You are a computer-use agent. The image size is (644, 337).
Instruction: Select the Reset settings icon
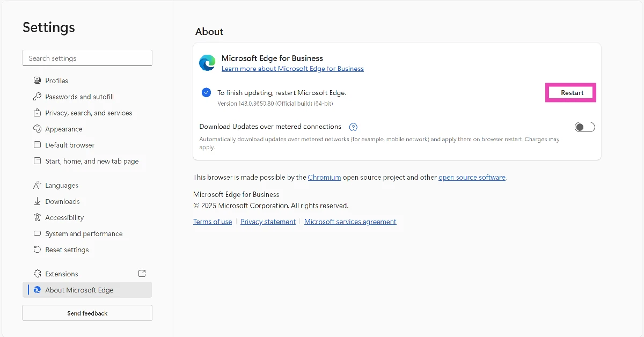(x=37, y=250)
